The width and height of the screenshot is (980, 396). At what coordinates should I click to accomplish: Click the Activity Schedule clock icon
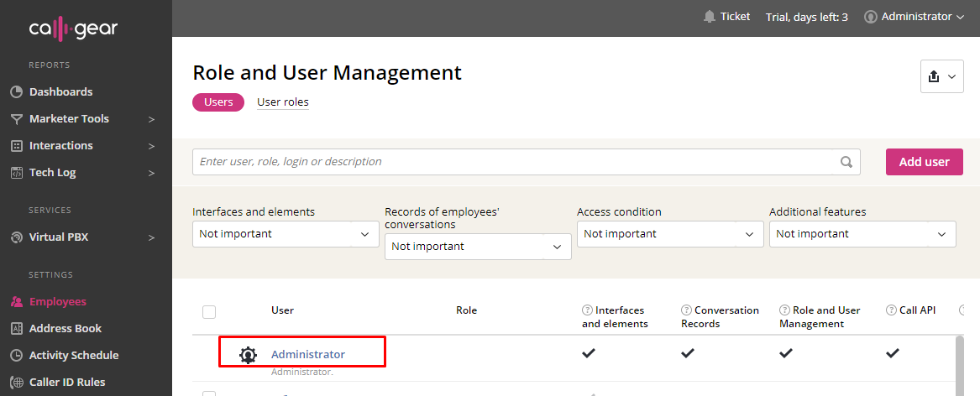17,356
